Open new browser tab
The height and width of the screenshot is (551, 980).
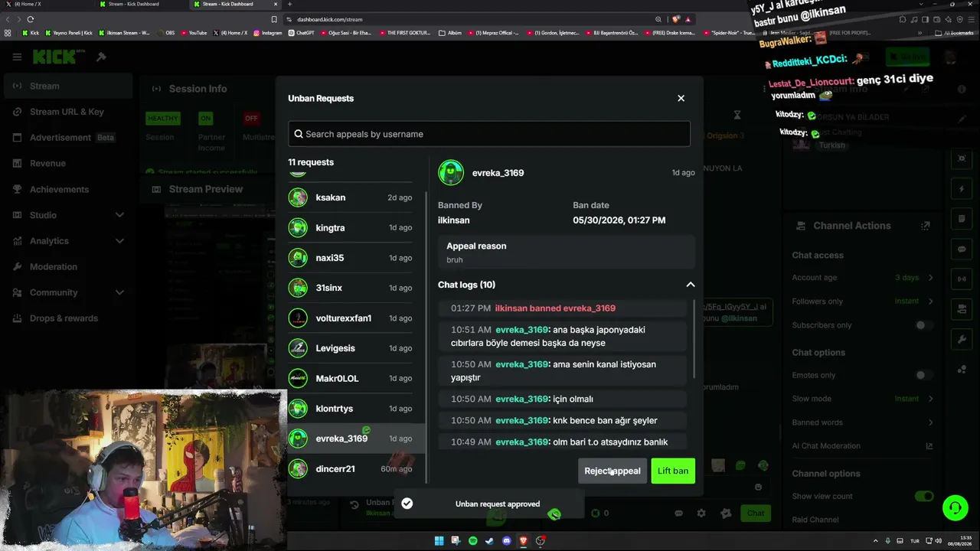(289, 4)
